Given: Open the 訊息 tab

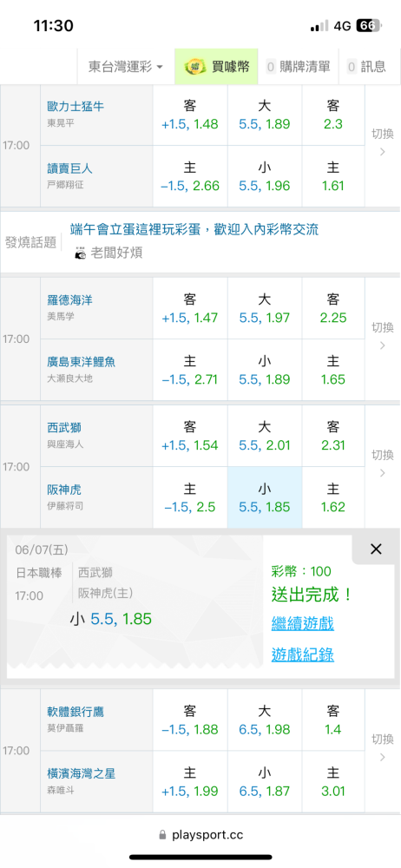Looking at the screenshot, I should click(x=366, y=67).
